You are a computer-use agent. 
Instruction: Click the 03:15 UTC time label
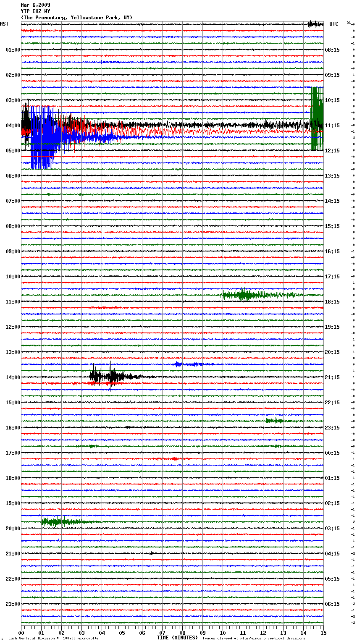click(x=332, y=529)
